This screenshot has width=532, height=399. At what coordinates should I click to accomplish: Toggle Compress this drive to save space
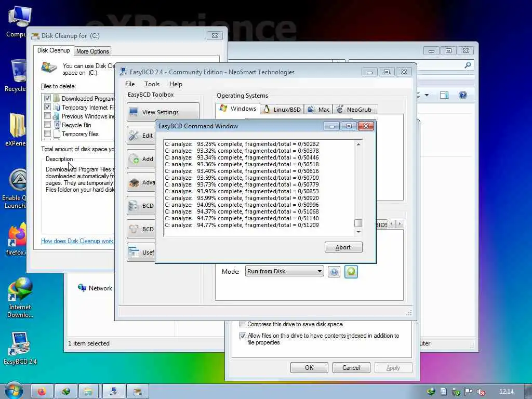(243, 324)
